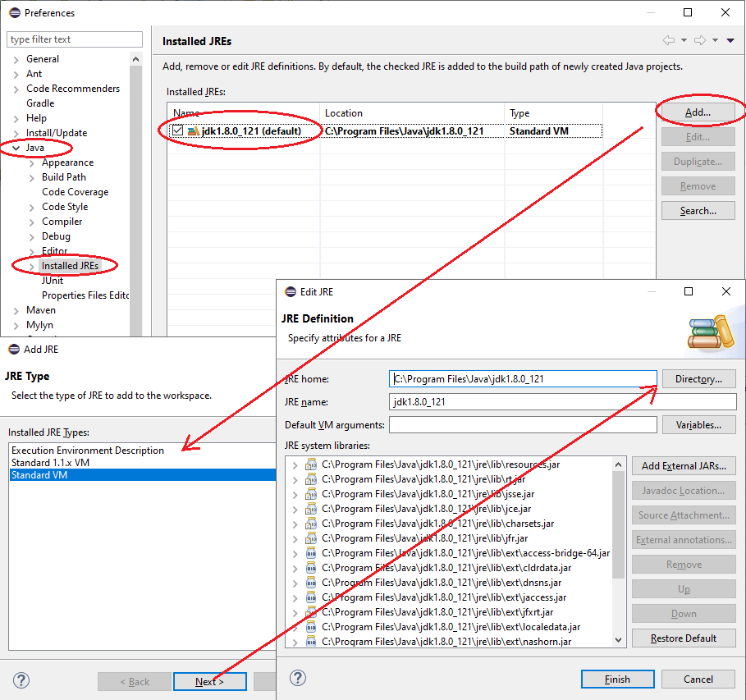Click the forward navigation arrow in Preferences header
Image resolution: width=746 pixels, height=700 pixels.
pyautogui.click(x=700, y=40)
